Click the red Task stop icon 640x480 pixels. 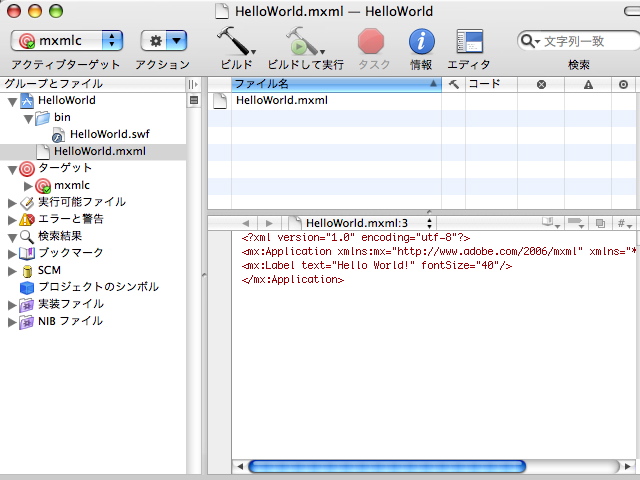[372, 41]
